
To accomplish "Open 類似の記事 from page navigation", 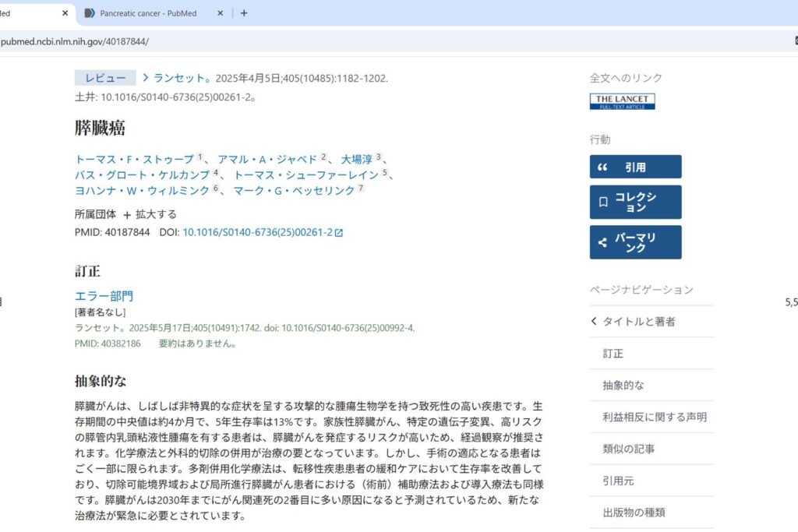I will click(x=616, y=449).
